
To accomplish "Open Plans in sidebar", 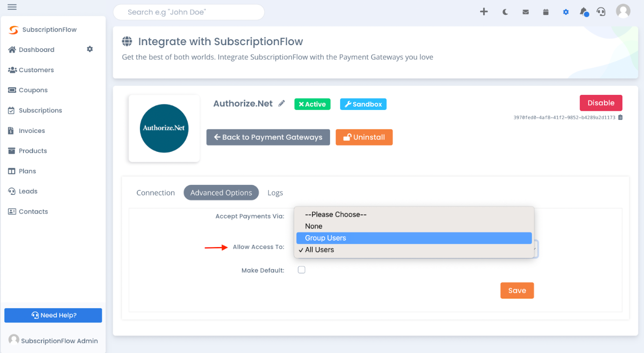I will 22,171.
